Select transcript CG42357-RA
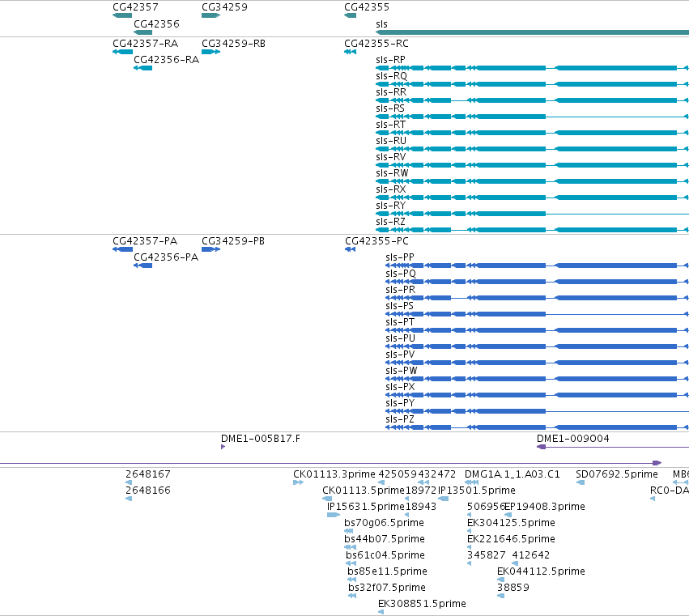 click(x=145, y=44)
